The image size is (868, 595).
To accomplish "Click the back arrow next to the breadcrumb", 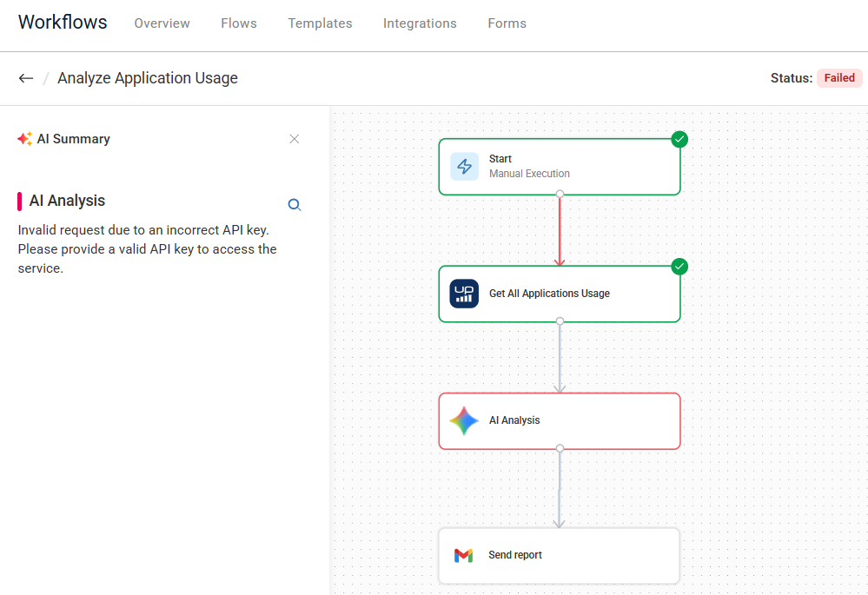I will pyautogui.click(x=25, y=77).
